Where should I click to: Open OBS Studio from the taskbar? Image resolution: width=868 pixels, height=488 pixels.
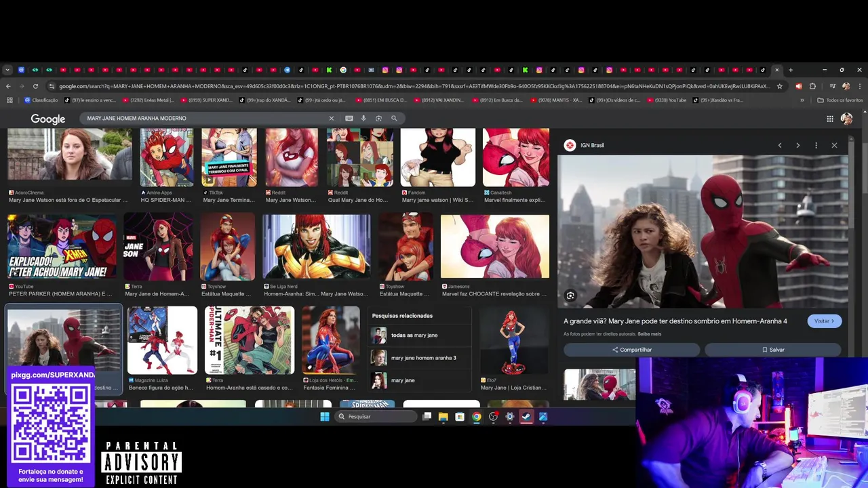pos(493,417)
